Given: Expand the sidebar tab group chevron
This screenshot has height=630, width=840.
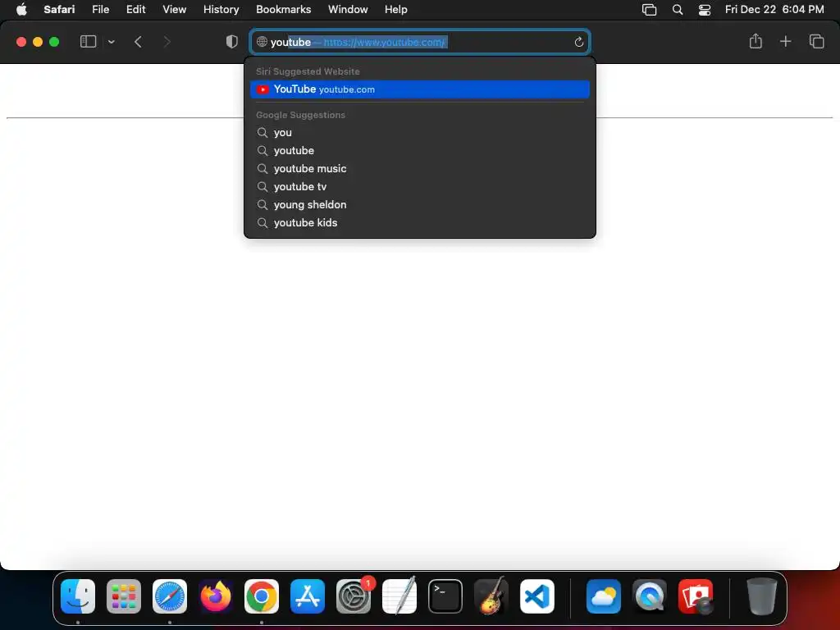Looking at the screenshot, I should click(x=112, y=42).
